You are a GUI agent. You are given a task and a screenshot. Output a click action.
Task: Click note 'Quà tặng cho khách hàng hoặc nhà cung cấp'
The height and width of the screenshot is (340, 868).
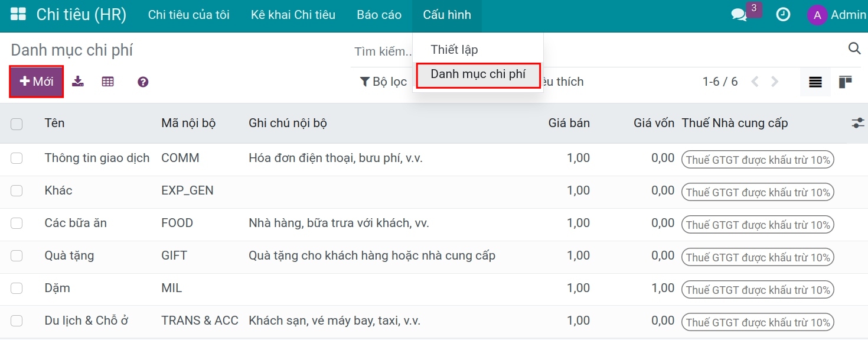click(x=372, y=255)
